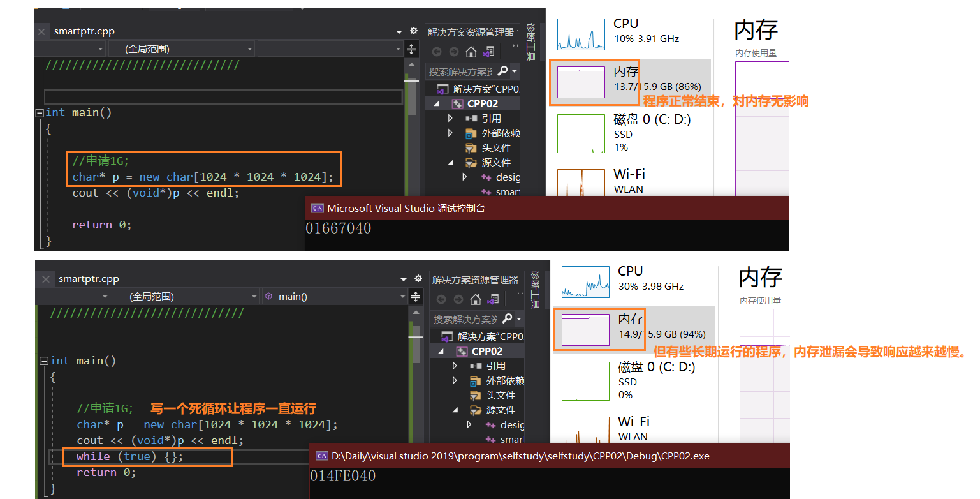The image size is (980, 499).
Task: Click forward arrow in lower Solution Explorer toolbar
Action: (x=458, y=300)
